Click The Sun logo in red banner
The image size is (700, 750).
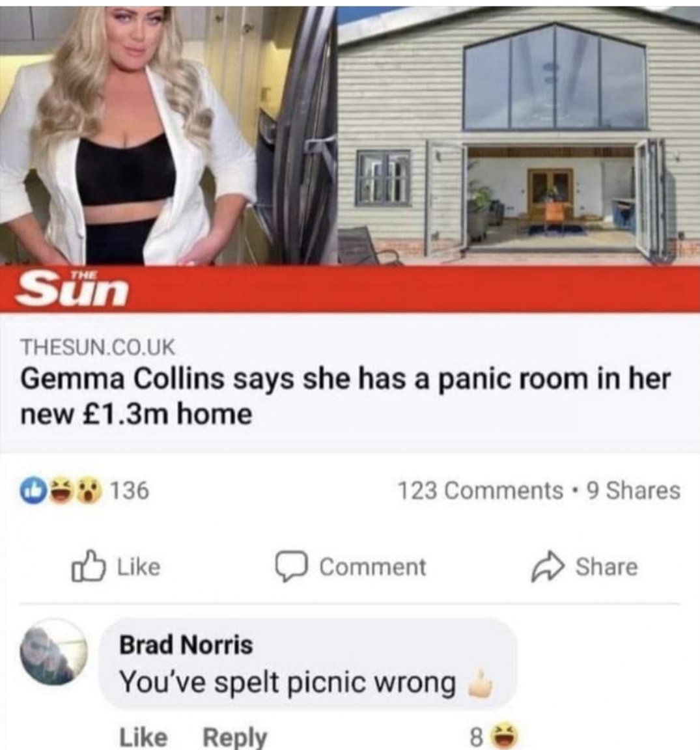(73, 289)
